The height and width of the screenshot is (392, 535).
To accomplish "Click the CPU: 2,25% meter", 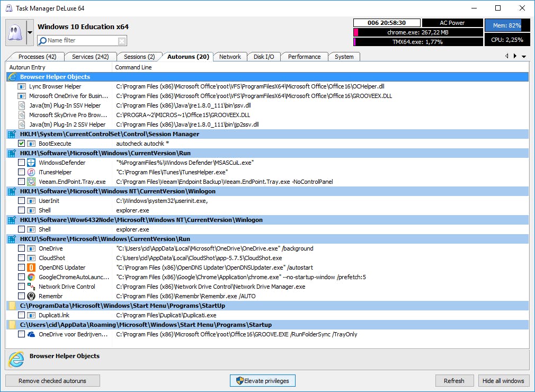I will pos(507,40).
